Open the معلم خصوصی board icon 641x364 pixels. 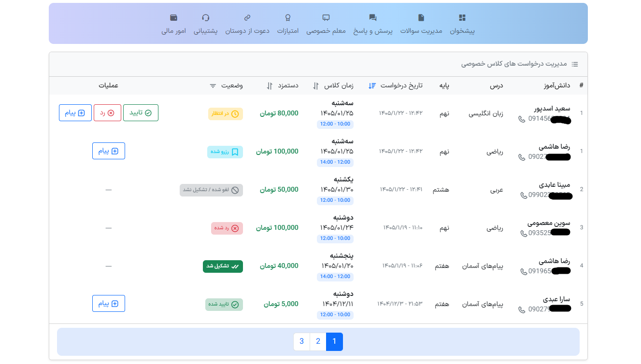coord(326,18)
